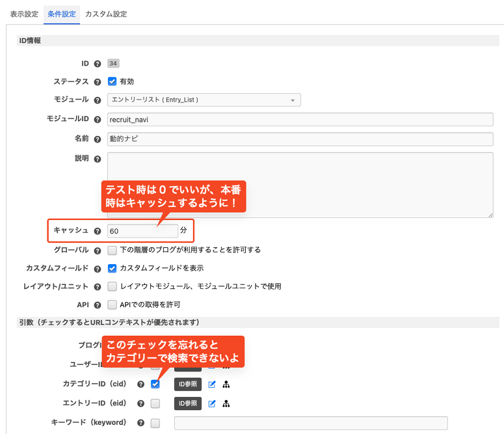Enable the グローバル lower-blog permission checkbox

pos(113,250)
